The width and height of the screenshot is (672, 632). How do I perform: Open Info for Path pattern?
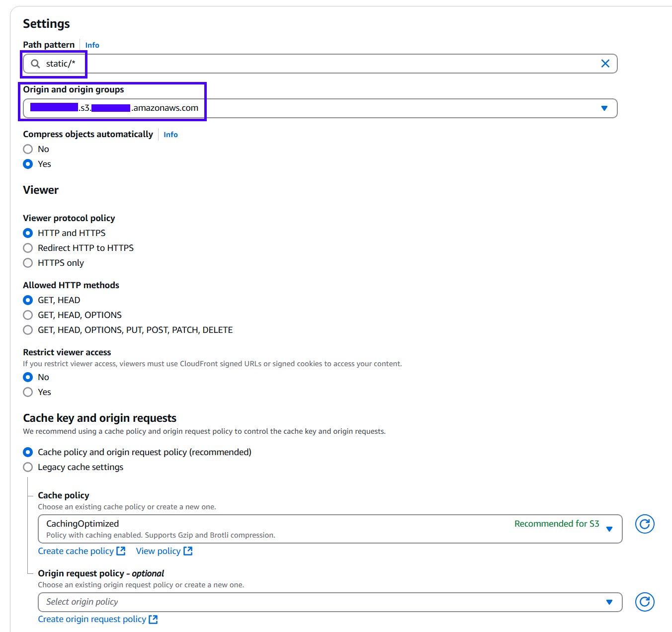[92, 45]
